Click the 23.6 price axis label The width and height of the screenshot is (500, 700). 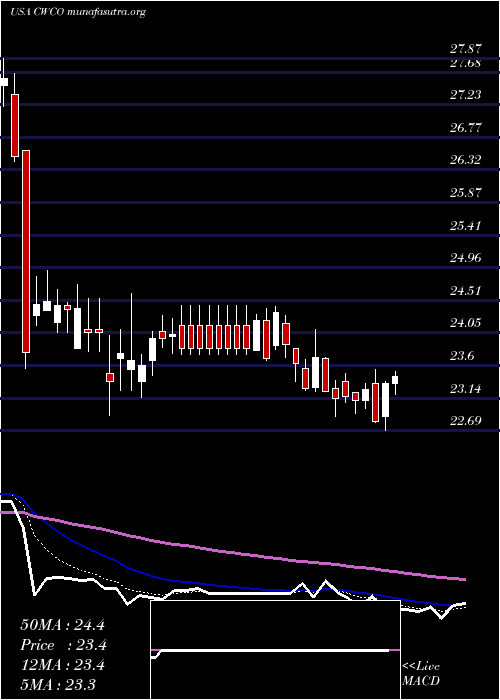click(x=462, y=356)
